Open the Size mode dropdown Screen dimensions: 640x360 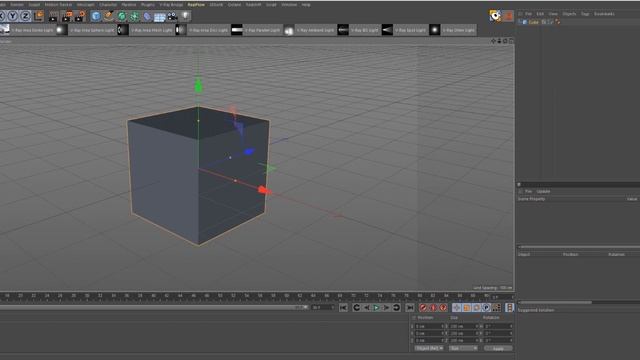463,348
